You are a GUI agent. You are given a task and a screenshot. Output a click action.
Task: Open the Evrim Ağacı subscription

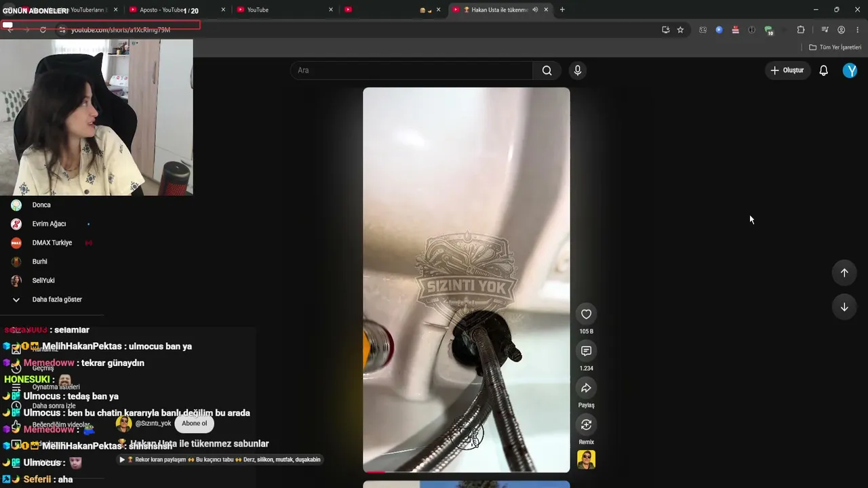47,224
